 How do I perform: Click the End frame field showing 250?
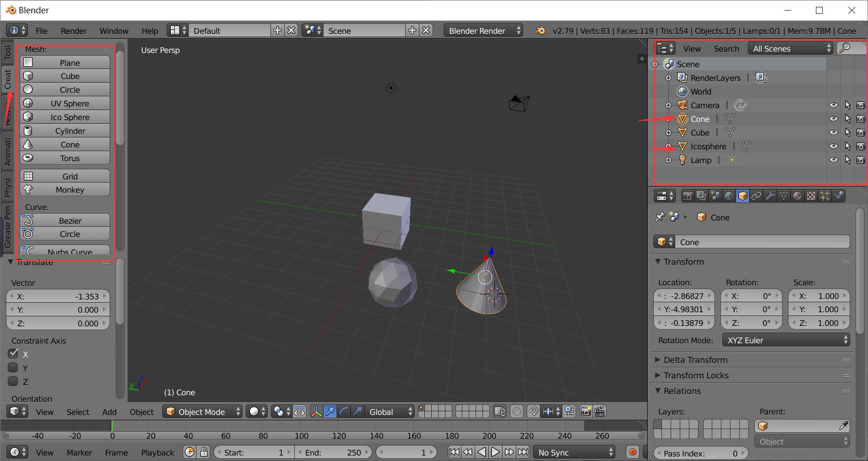pyautogui.click(x=333, y=452)
